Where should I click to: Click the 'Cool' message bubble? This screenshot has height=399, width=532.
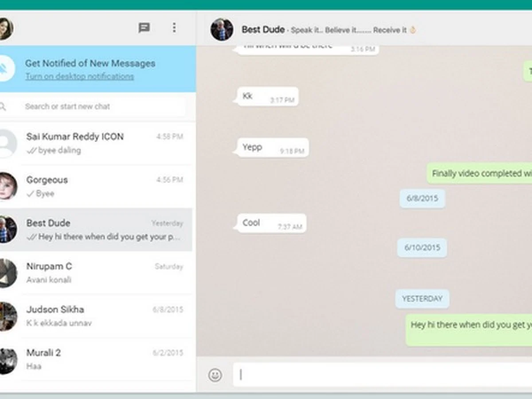pyautogui.click(x=271, y=223)
